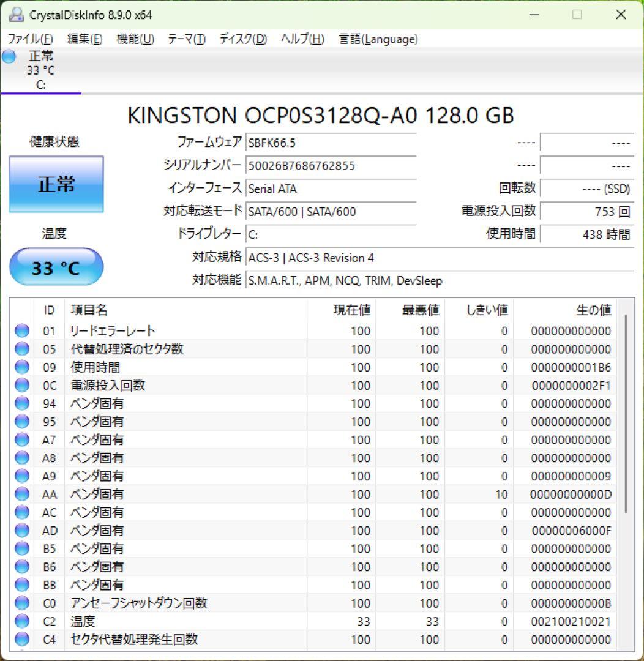
Task: Click the blue indicator for 電源投入回数 row 0C
Action: pos(21,385)
